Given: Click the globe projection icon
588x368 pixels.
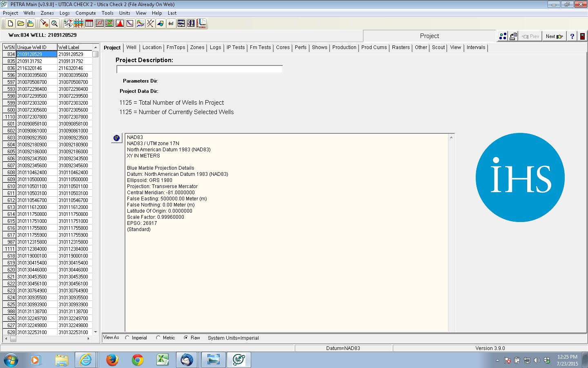Looking at the screenshot, I should [x=116, y=138].
